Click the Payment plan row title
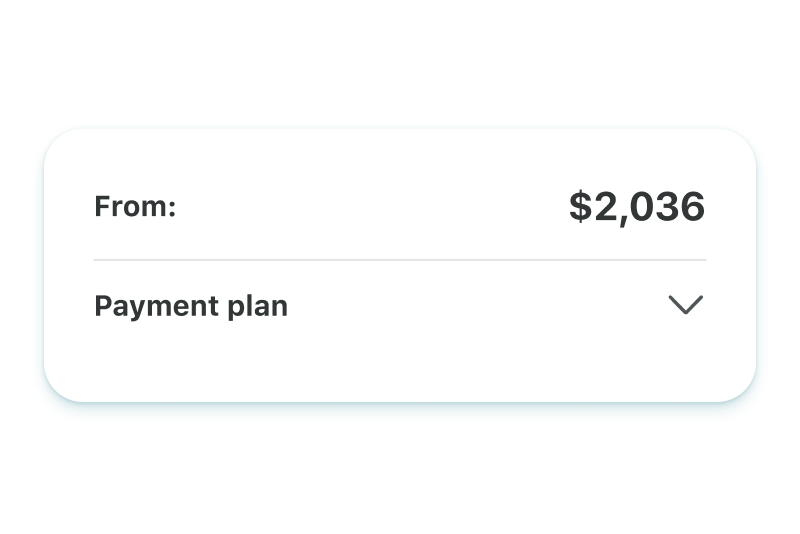 (x=191, y=306)
